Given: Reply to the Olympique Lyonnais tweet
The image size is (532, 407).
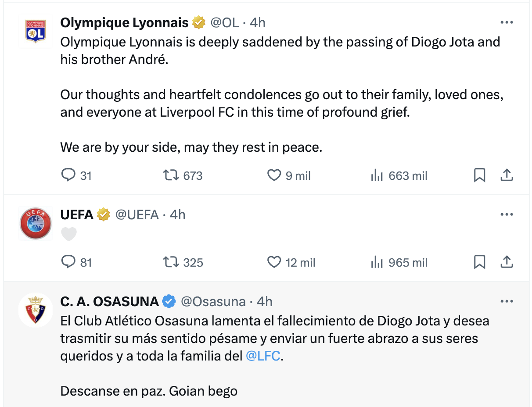Looking at the screenshot, I should click(68, 176).
